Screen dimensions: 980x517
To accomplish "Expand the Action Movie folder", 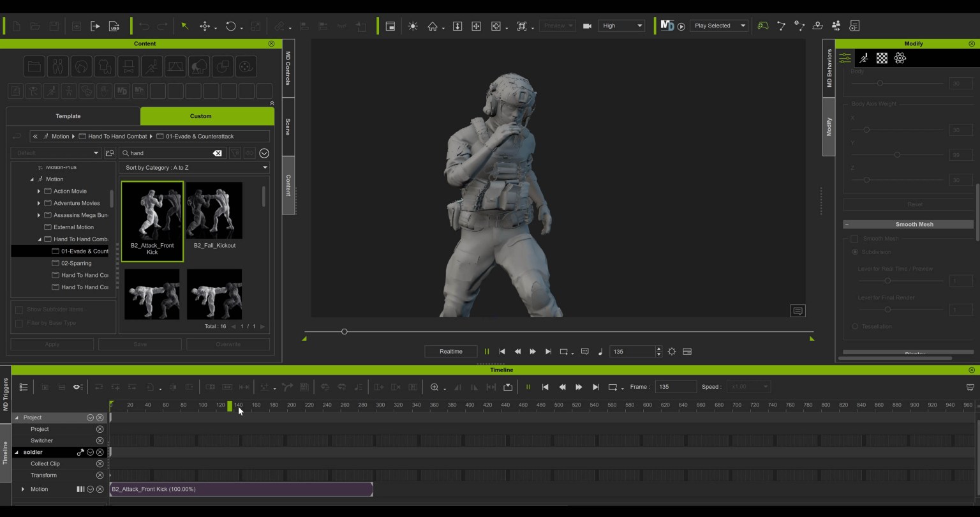I will click(39, 191).
